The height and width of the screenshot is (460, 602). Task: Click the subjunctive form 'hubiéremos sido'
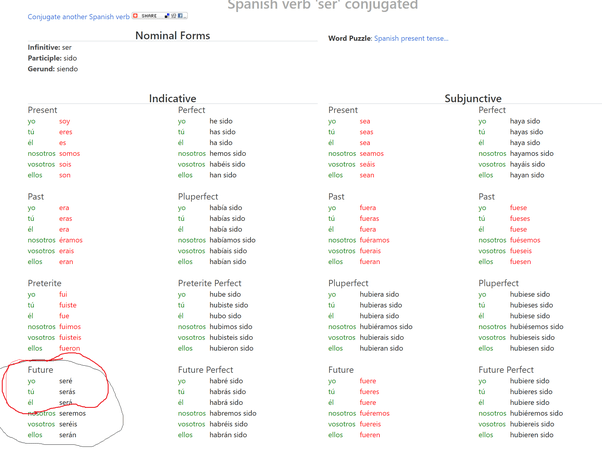tap(536, 413)
